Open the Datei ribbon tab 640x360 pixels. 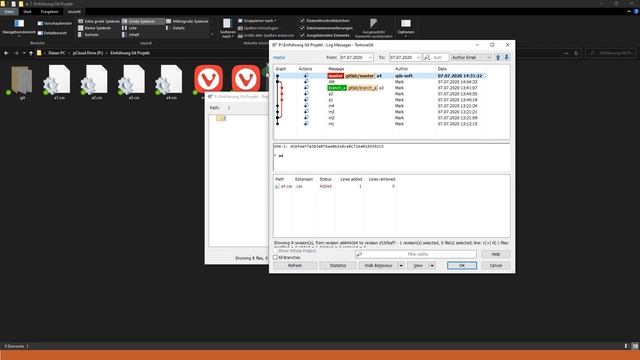click(9, 11)
